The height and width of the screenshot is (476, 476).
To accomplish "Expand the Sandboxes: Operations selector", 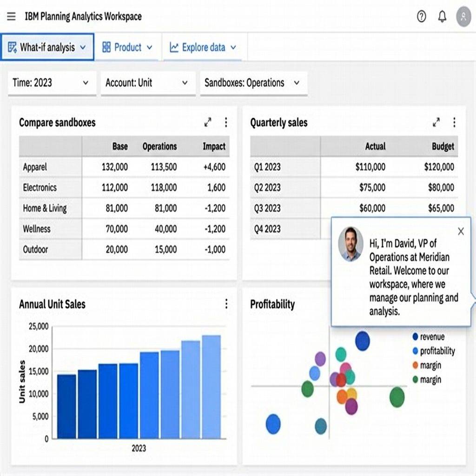I will tap(252, 83).
